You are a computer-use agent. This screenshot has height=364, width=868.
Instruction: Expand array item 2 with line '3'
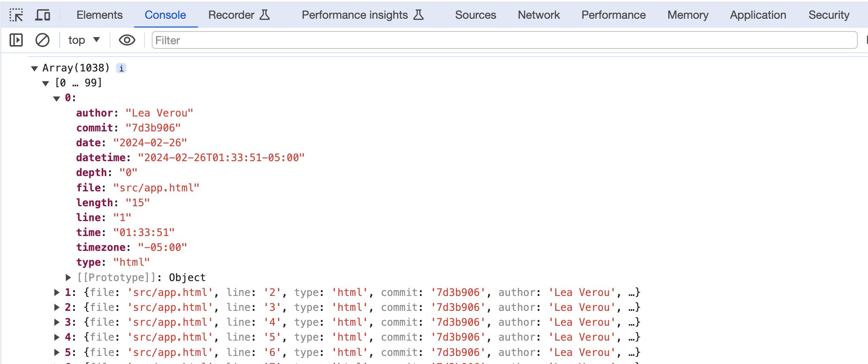coord(57,307)
